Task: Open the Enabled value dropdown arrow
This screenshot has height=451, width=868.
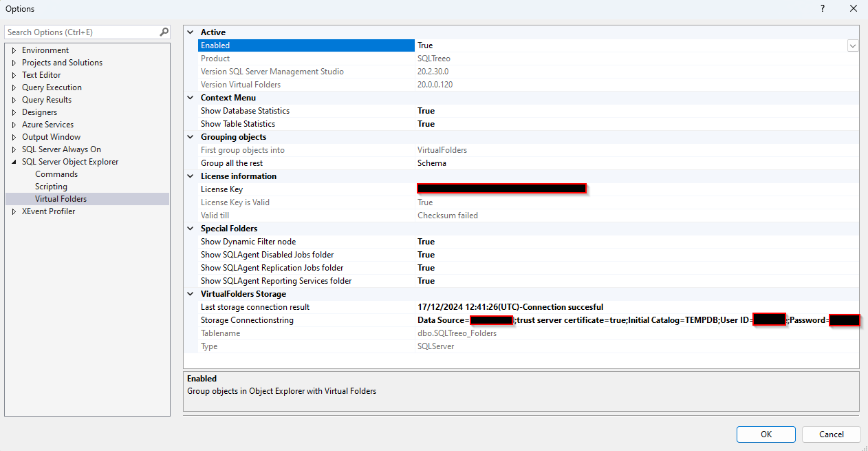Action: tap(853, 45)
